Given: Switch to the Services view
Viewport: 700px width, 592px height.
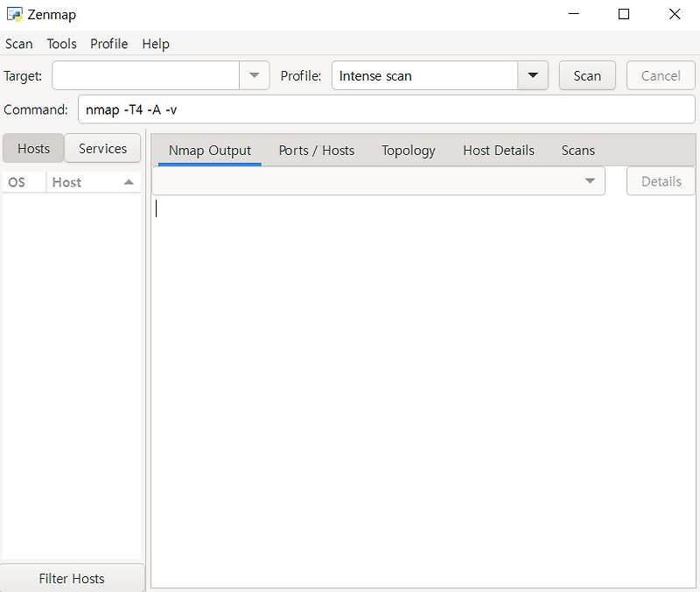Looking at the screenshot, I should tap(102, 148).
